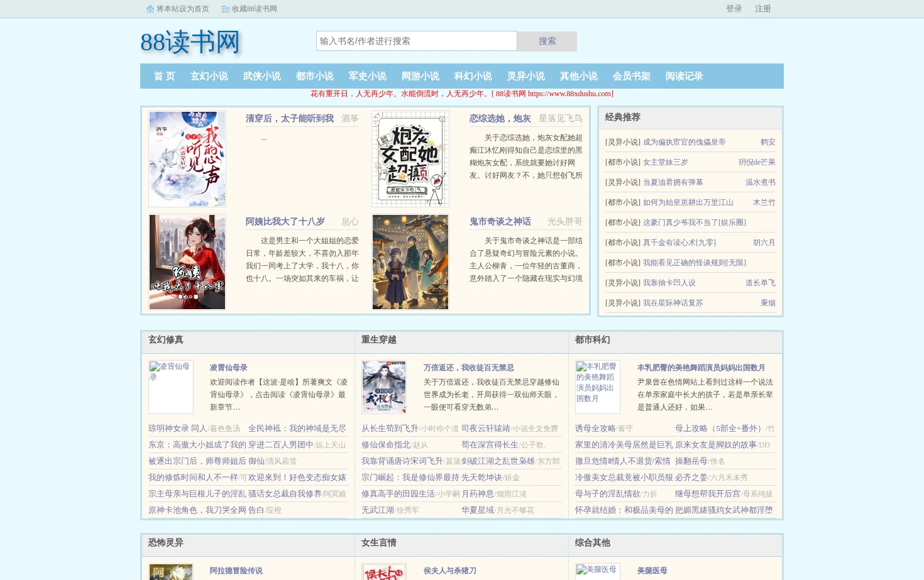Open 当夏油君拥有弹幕 in 经典推荐
The width and height of the screenshot is (924, 580).
[x=673, y=182]
